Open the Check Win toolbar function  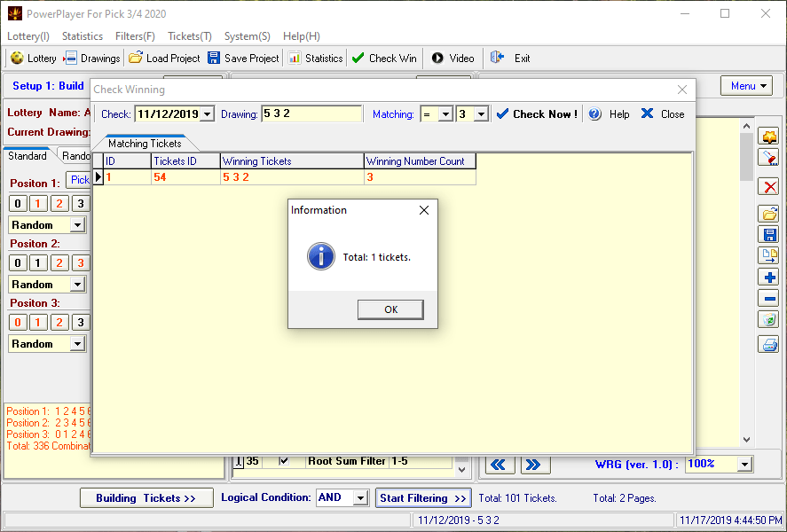383,58
